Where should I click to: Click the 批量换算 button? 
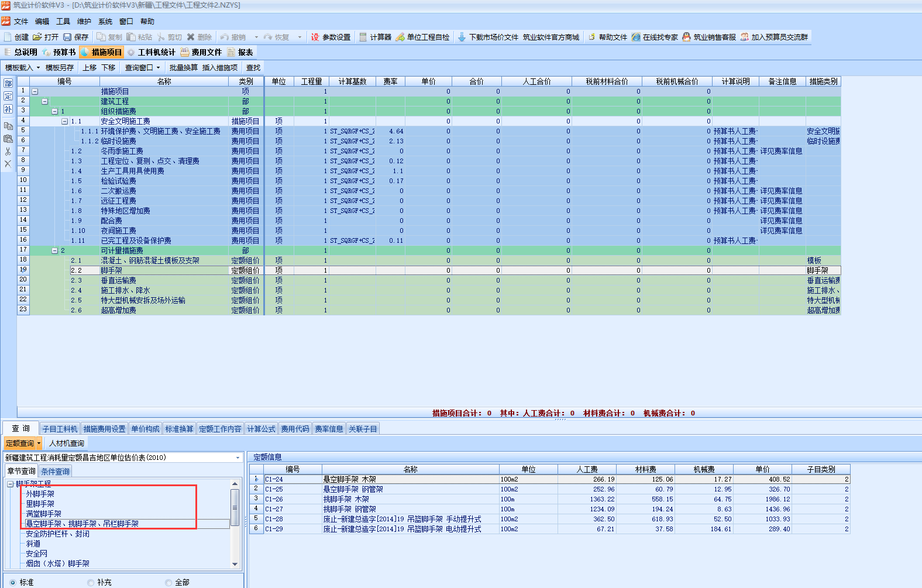pyautogui.click(x=183, y=68)
